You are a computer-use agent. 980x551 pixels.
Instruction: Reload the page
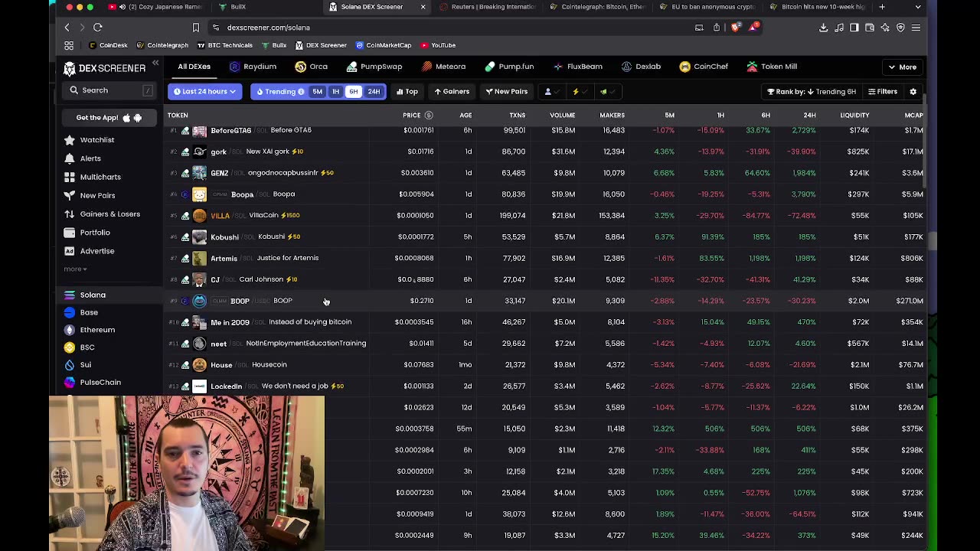click(x=98, y=28)
